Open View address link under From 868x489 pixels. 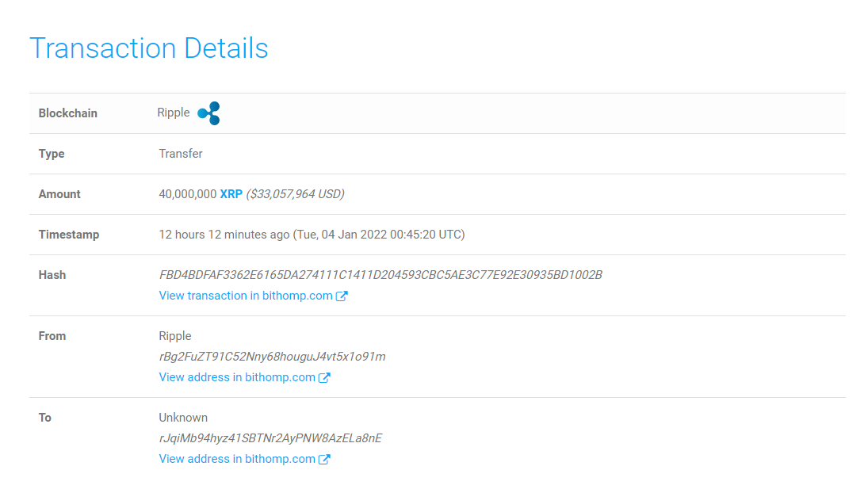[x=237, y=377]
